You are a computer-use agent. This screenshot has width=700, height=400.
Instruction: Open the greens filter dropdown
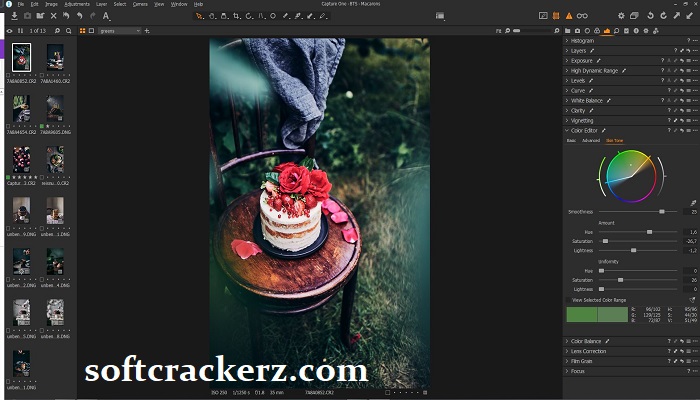pos(119,31)
